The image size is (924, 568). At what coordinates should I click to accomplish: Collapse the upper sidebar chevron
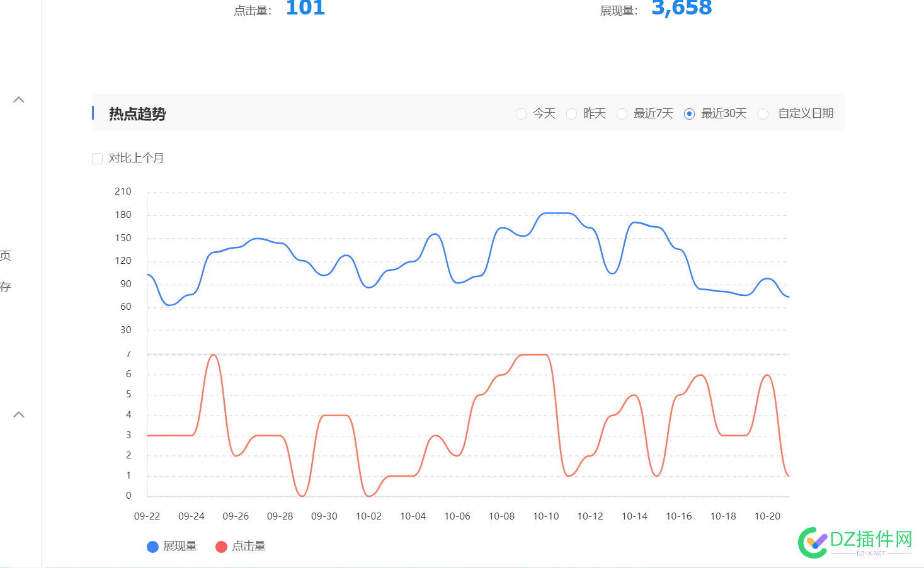click(19, 99)
